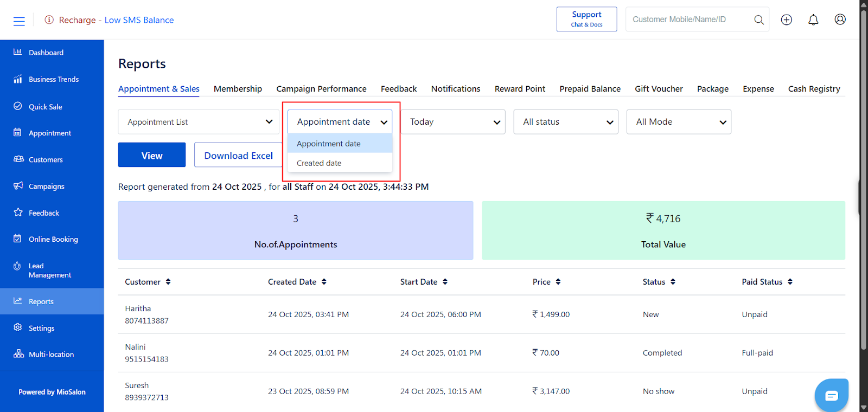Switch to Notifications tab
Viewport: 868px width, 412px height.
[456, 89]
